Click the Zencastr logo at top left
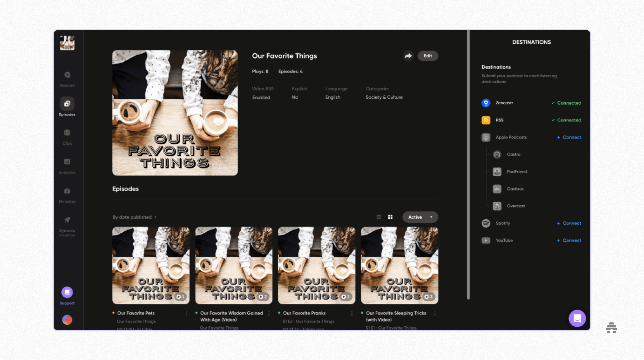 [x=67, y=43]
